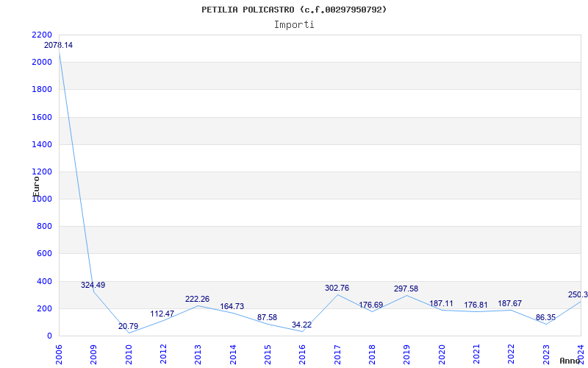Select x-axis label 2020

click(x=442, y=354)
